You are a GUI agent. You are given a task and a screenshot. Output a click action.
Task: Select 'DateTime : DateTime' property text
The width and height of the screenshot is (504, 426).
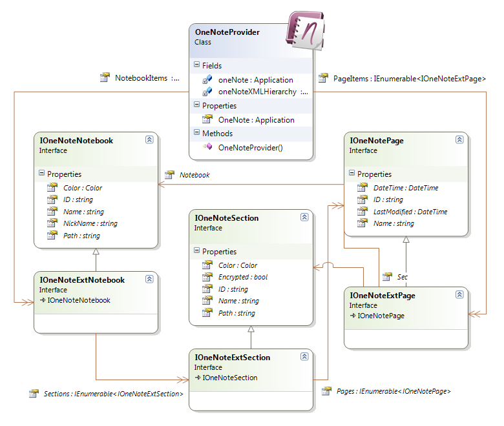pyautogui.click(x=406, y=188)
